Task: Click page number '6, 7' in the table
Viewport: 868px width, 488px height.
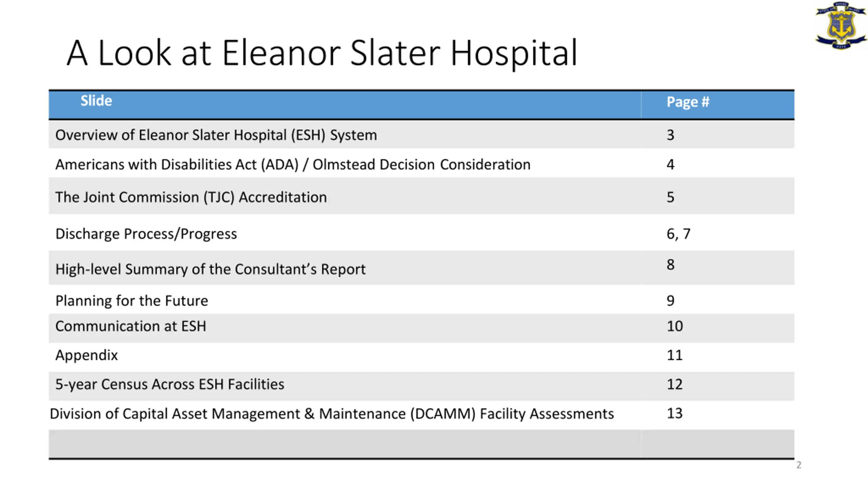Action: click(x=678, y=234)
